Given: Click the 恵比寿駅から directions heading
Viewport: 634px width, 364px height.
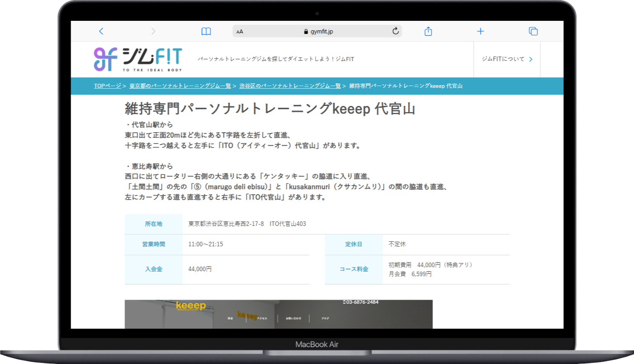Looking at the screenshot, I should click(x=149, y=166).
